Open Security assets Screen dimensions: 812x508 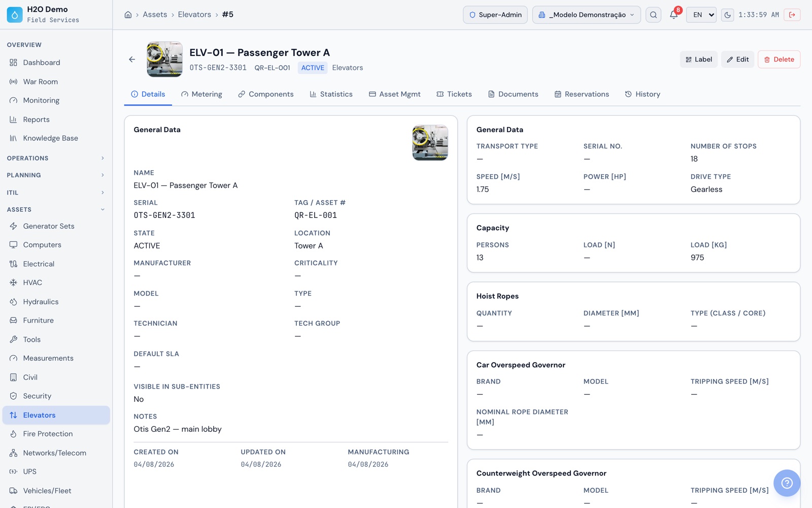click(56, 396)
